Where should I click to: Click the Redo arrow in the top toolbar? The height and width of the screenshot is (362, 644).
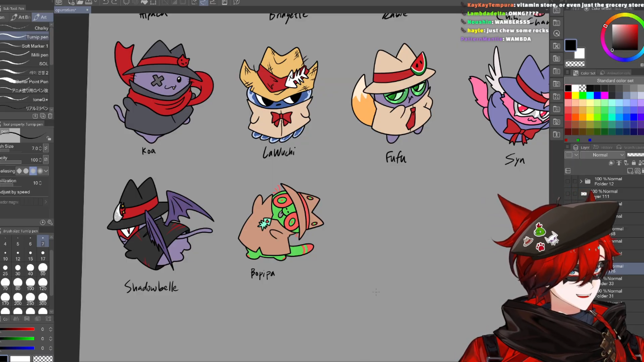pyautogui.click(x=115, y=2)
